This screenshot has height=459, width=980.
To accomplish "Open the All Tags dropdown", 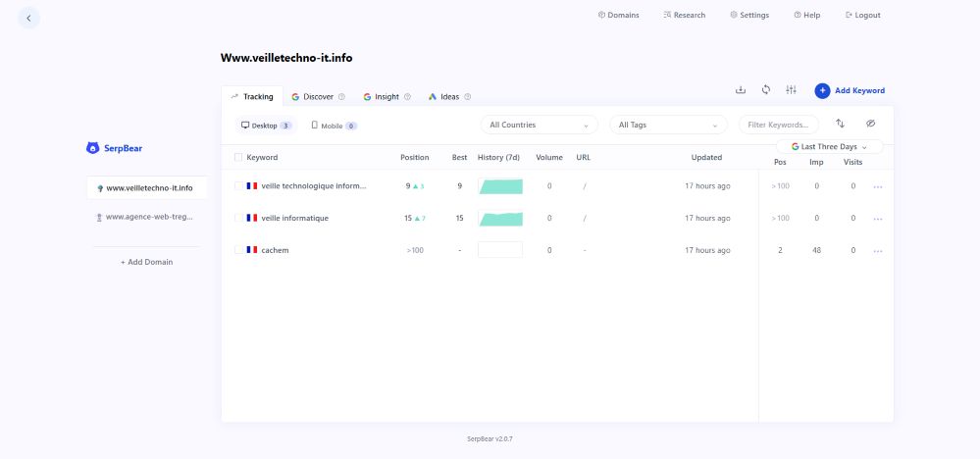I will pos(668,125).
